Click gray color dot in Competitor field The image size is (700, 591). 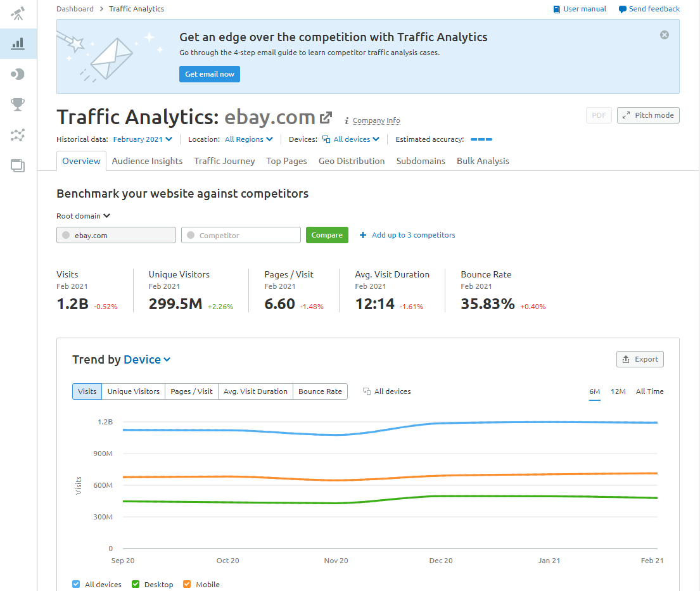coord(191,235)
